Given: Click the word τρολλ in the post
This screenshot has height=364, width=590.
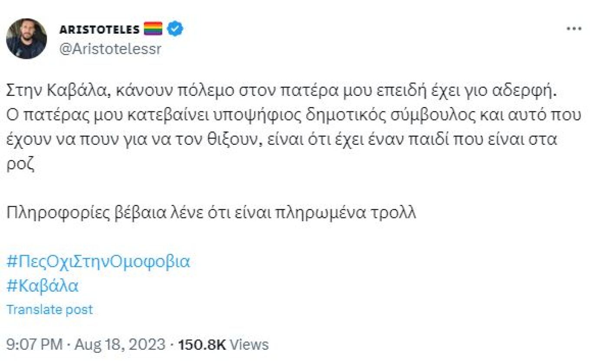Looking at the screenshot, I should tap(397, 213).
